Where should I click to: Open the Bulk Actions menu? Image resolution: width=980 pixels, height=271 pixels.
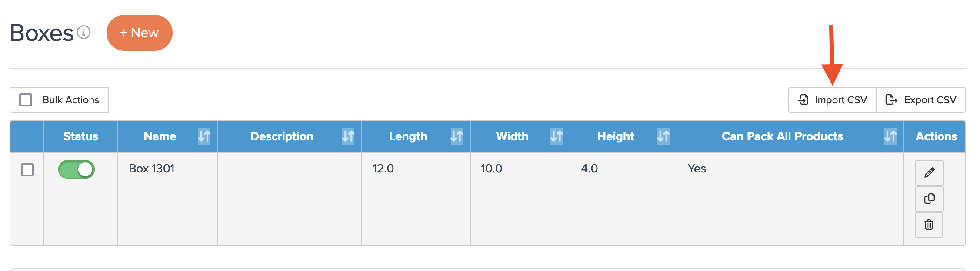70,100
